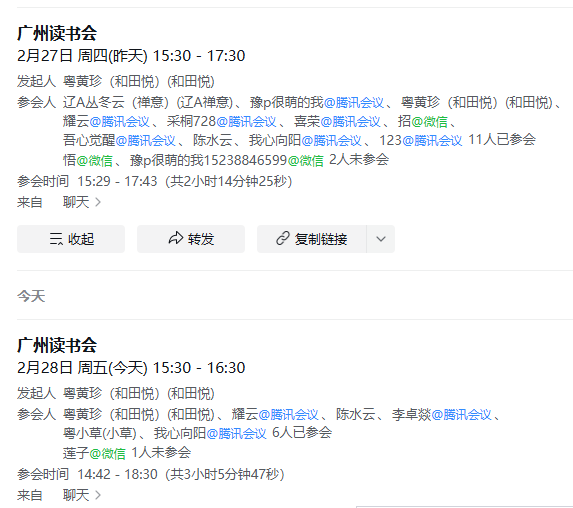
Task: Click participant 喜荣@腾讯会议
Action: pyautogui.click(x=337, y=121)
